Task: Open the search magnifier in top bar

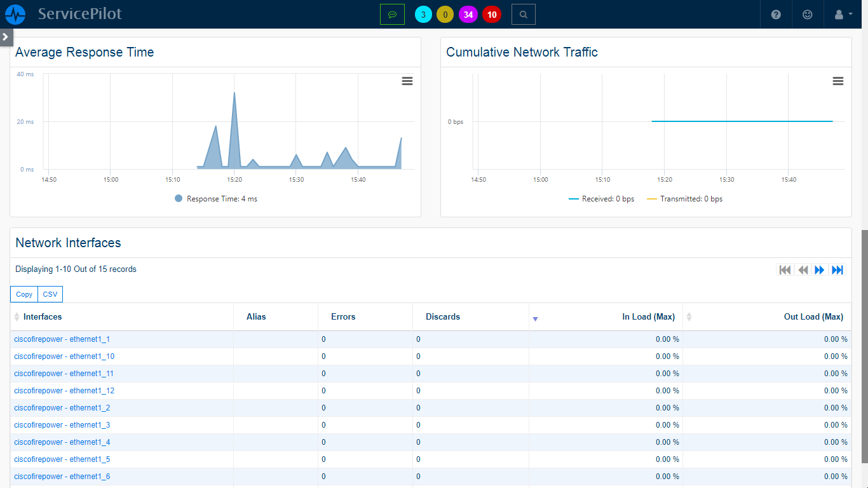Action: [523, 14]
